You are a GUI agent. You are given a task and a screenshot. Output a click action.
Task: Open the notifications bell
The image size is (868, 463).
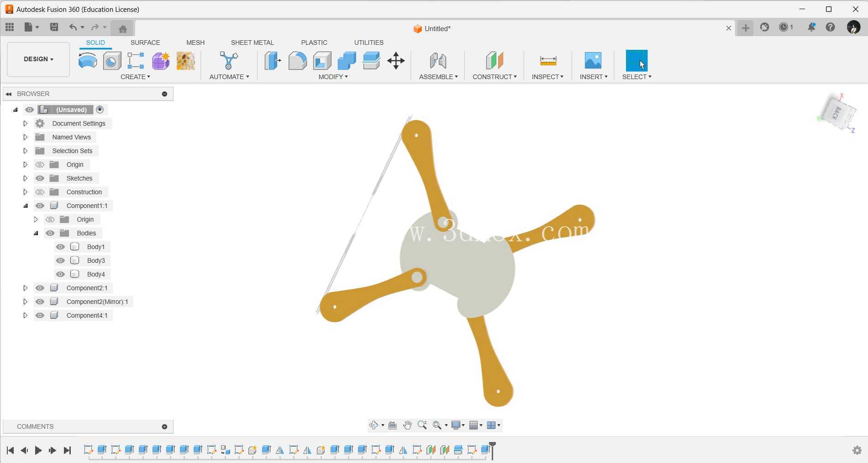[811, 27]
